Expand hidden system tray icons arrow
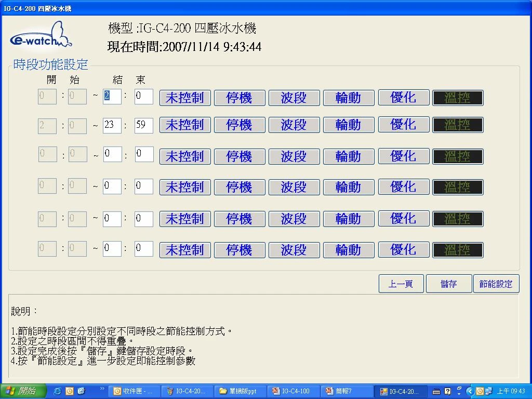Screen dimensions: 532x399 470,391
